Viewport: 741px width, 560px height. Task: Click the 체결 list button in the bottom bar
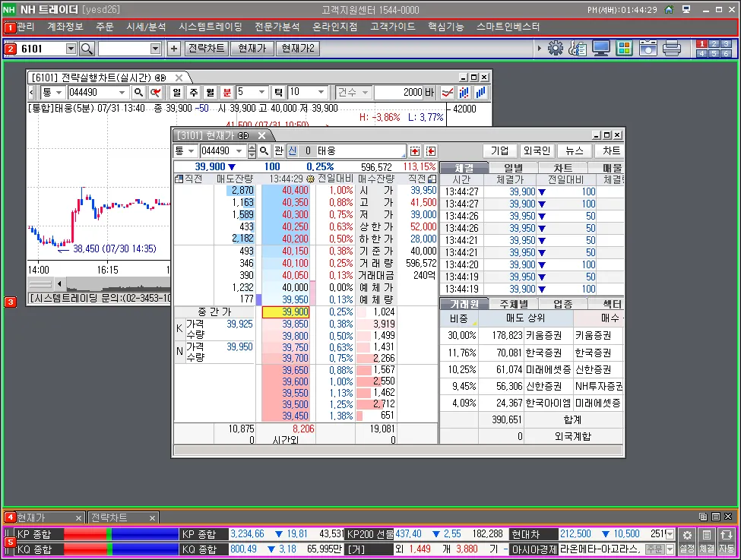707,541
